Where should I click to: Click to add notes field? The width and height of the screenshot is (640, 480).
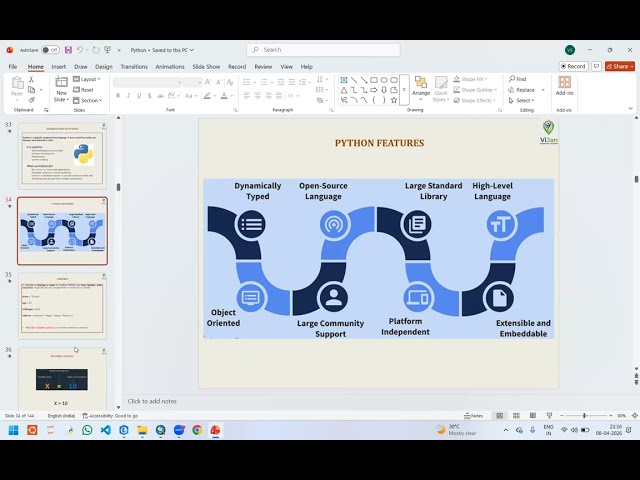[x=152, y=401]
